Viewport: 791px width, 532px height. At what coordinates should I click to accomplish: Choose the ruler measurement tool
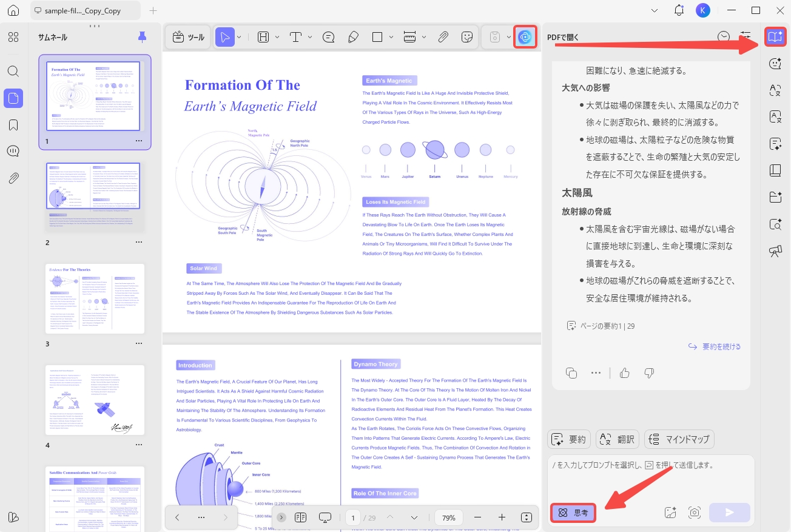click(x=410, y=37)
